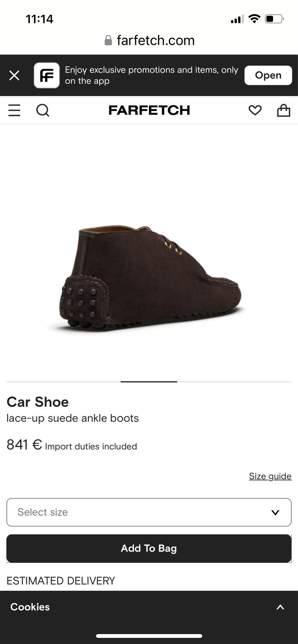Open the Size guide link
Screen dimensions: 298x644
coord(270,476)
